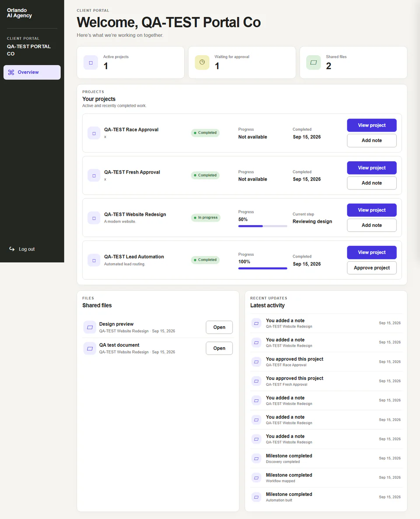Click the QA-TEST Fresh Approval project icon

click(94, 175)
